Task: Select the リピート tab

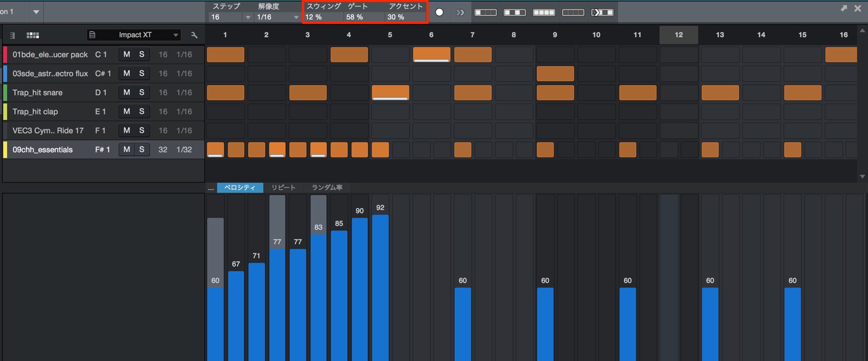Action: tap(284, 188)
